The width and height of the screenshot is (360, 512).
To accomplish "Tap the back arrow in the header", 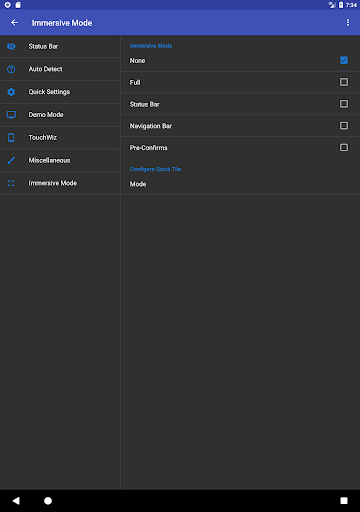I will [x=14, y=23].
